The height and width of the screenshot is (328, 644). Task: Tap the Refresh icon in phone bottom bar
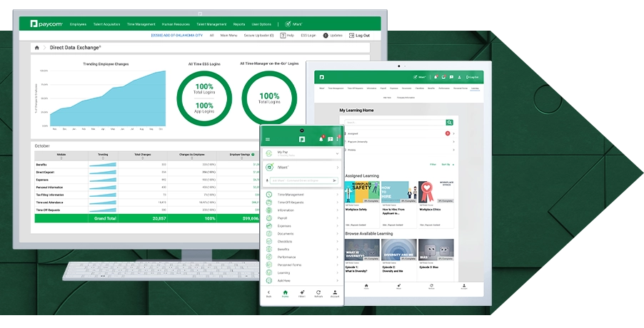[x=317, y=293]
